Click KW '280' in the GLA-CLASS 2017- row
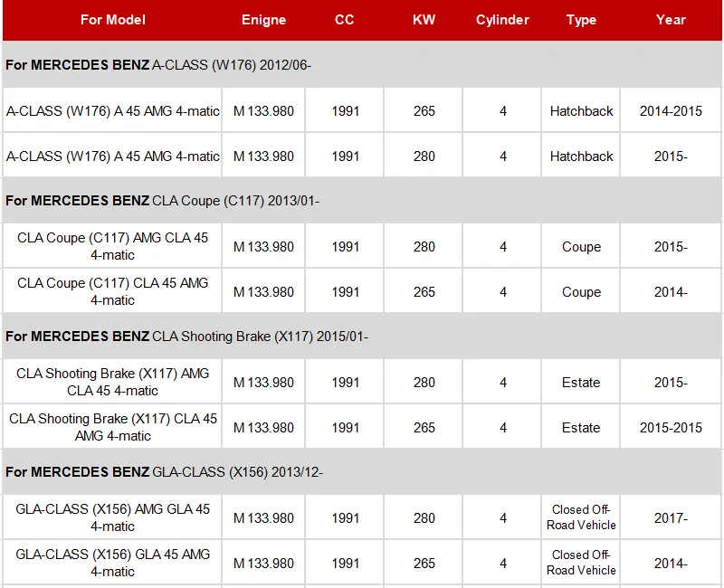This screenshot has width=724, height=588. 424,517
